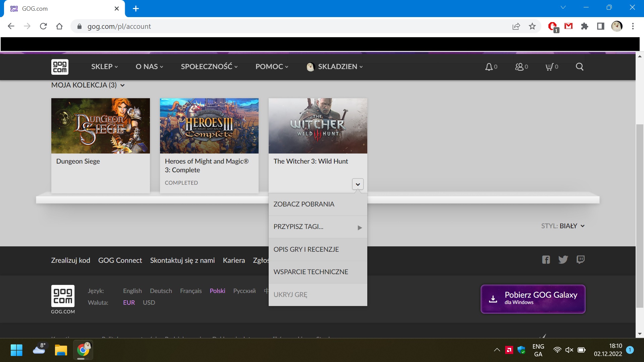Image resolution: width=644 pixels, height=362 pixels.
Task: Expand the O NAS menu
Action: 150,67
